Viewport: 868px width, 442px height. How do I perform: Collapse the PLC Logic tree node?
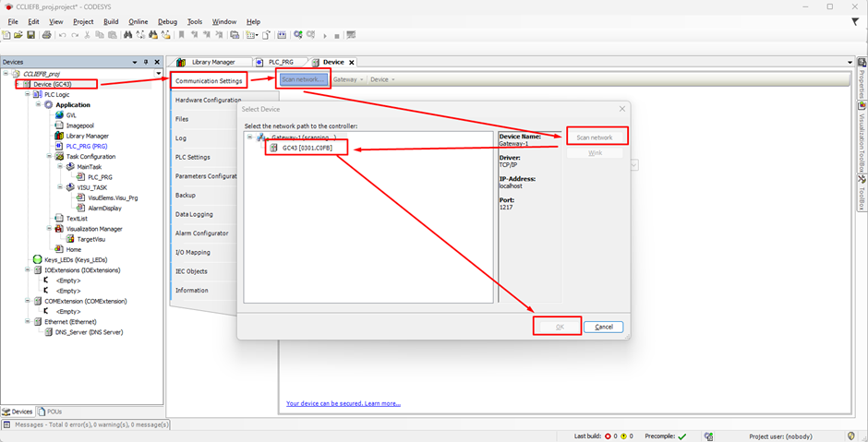pos(28,95)
